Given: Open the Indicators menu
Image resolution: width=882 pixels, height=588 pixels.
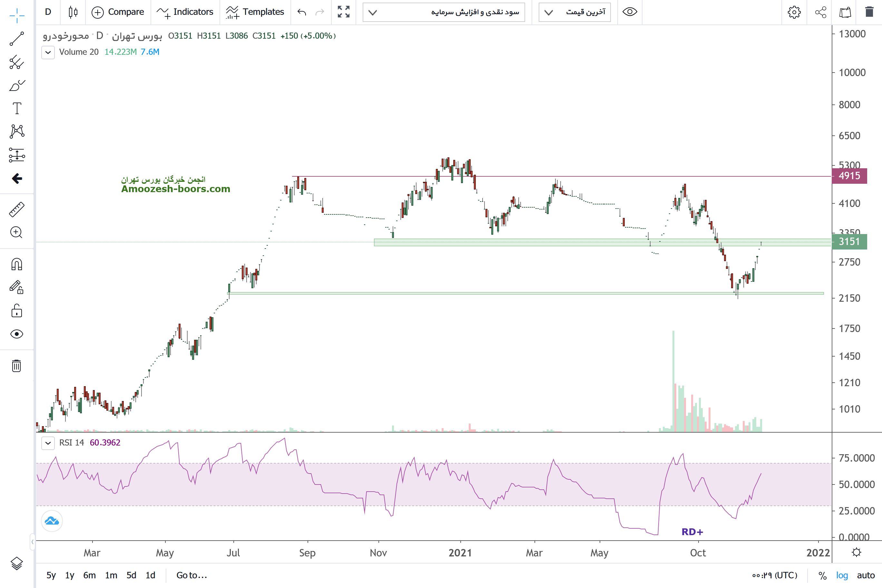Looking at the screenshot, I should (x=185, y=12).
